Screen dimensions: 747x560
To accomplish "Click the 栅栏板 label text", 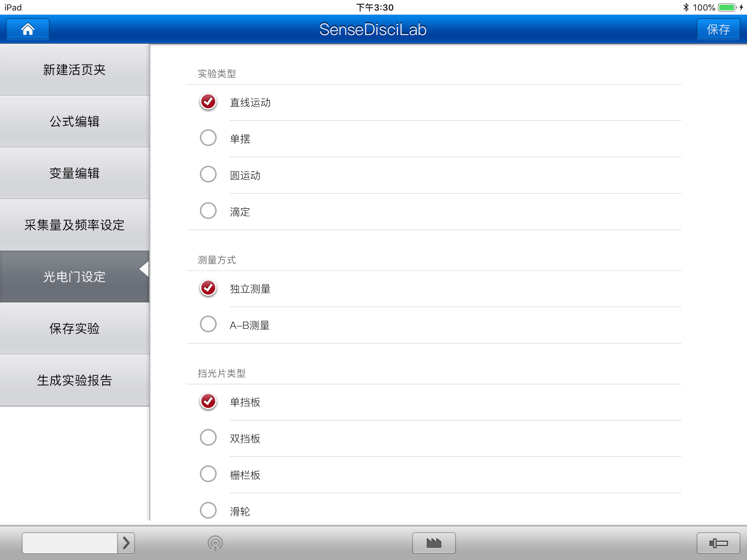I will pyautogui.click(x=245, y=475).
